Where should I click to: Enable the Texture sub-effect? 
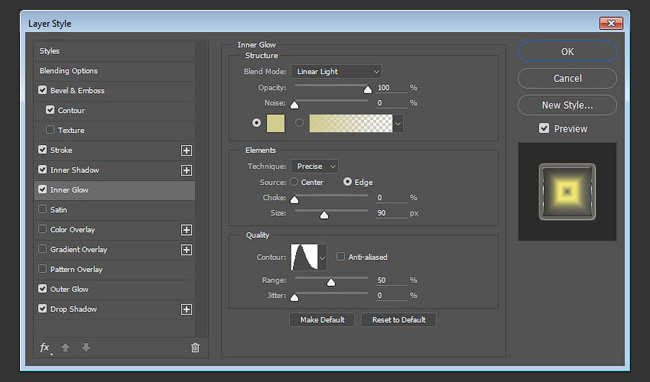[50, 130]
